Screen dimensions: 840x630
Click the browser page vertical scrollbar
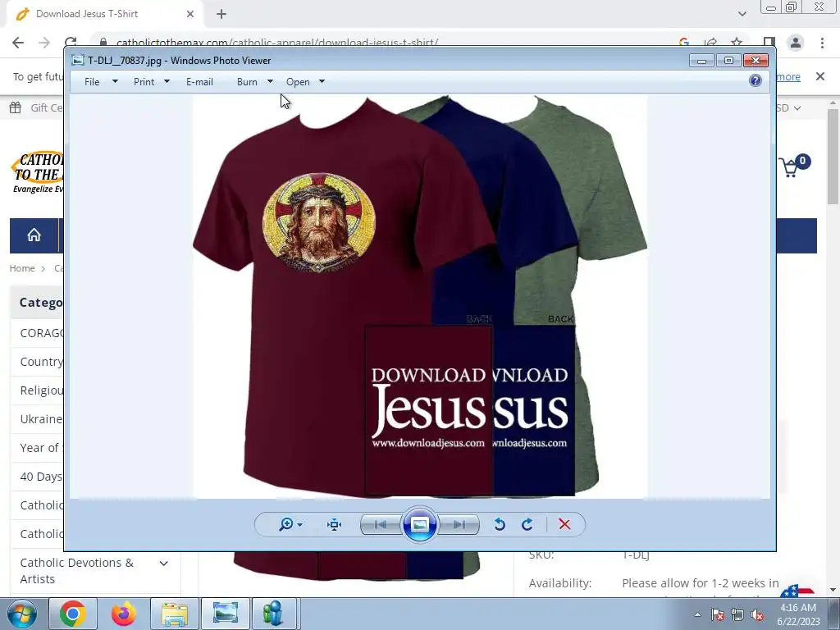(833, 157)
